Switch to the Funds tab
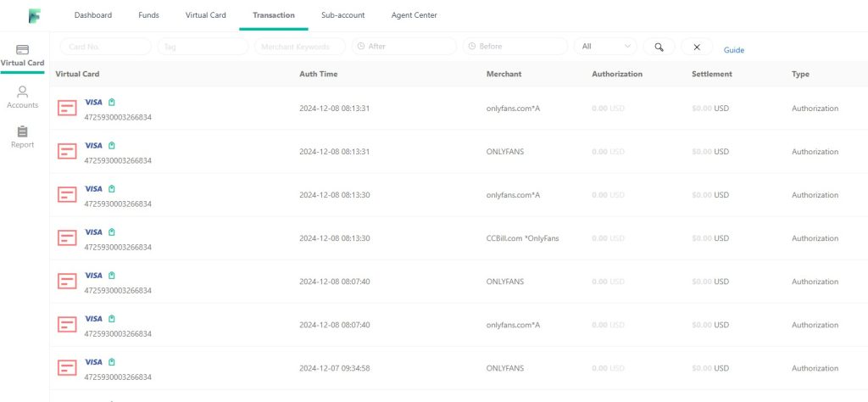The width and height of the screenshot is (868, 402). pyautogui.click(x=148, y=15)
